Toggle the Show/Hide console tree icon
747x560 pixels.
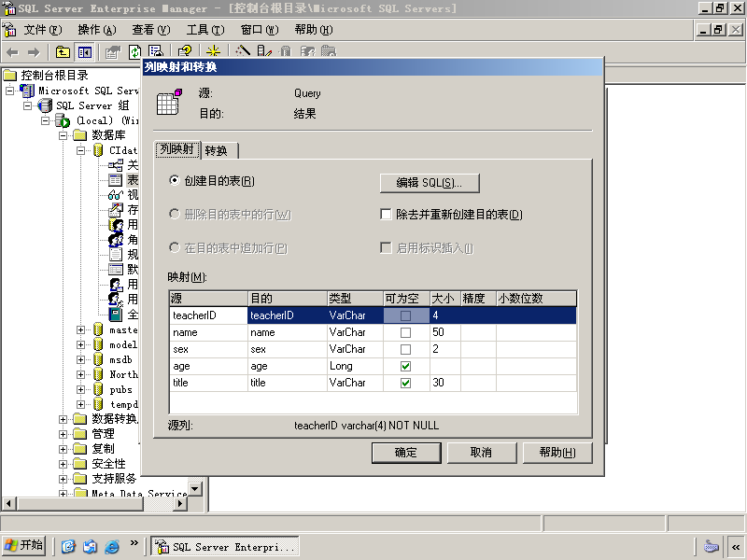coord(85,52)
